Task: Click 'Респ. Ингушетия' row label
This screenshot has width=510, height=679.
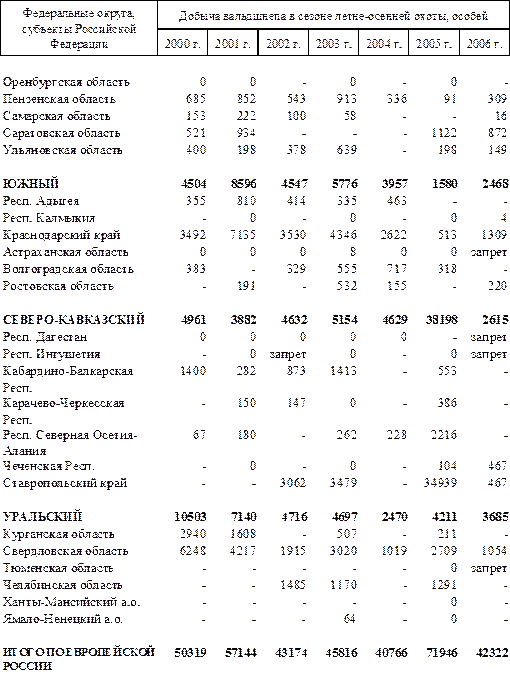Action: 52,354
